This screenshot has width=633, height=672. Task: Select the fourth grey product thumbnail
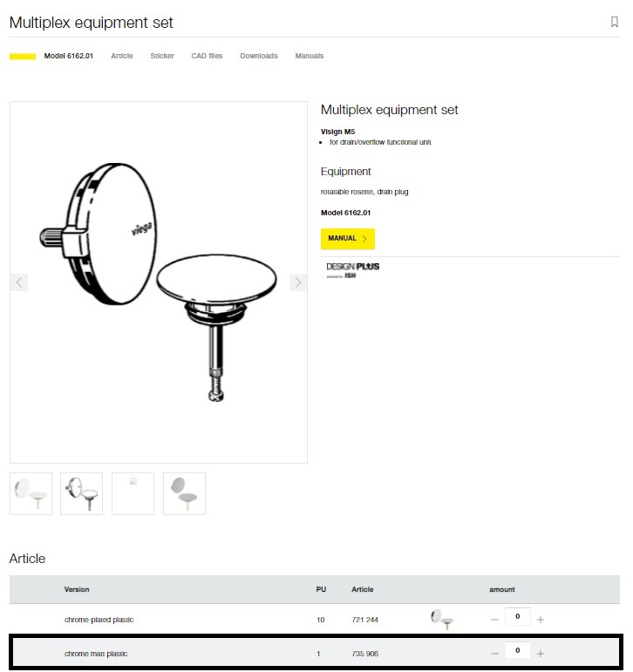click(185, 493)
